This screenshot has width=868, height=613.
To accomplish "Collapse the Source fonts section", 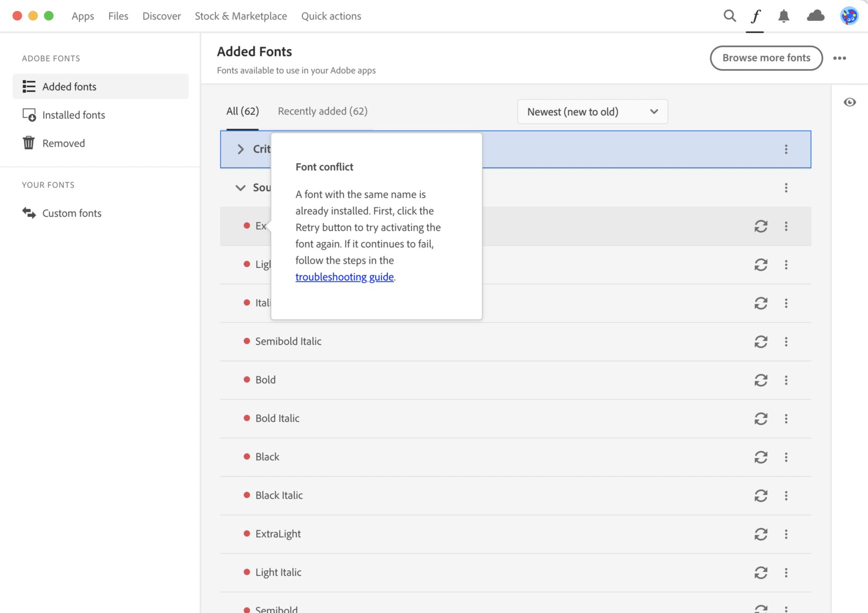I will coord(240,188).
